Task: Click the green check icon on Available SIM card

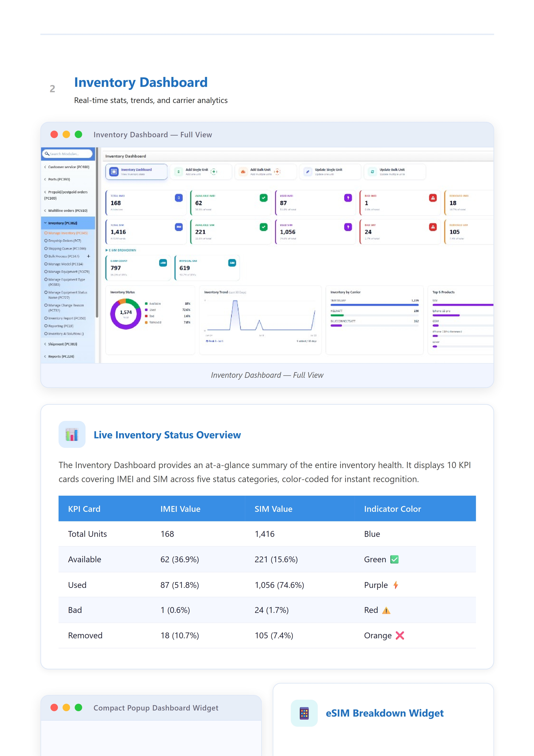Action: tap(263, 227)
